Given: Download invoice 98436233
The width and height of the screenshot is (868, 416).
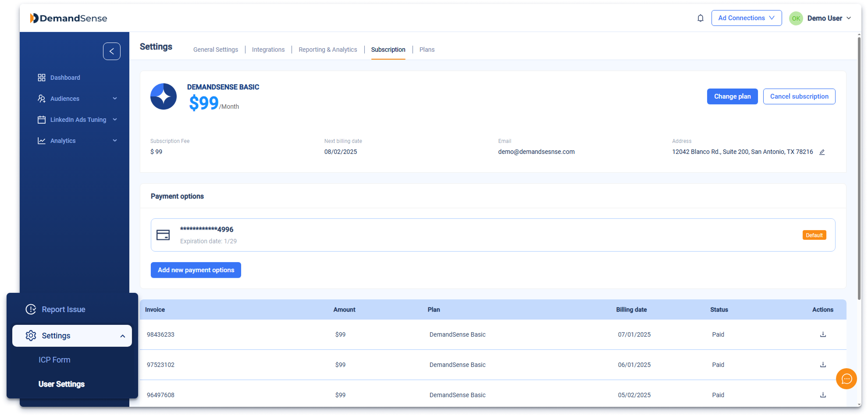Looking at the screenshot, I should pyautogui.click(x=823, y=334).
